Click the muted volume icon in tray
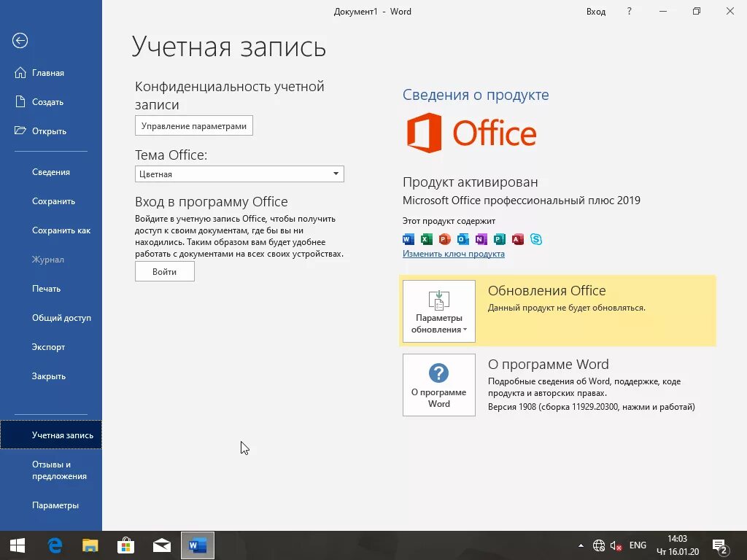The width and height of the screenshot is (747, 560). pyautogui.click(x=616, y=545)
